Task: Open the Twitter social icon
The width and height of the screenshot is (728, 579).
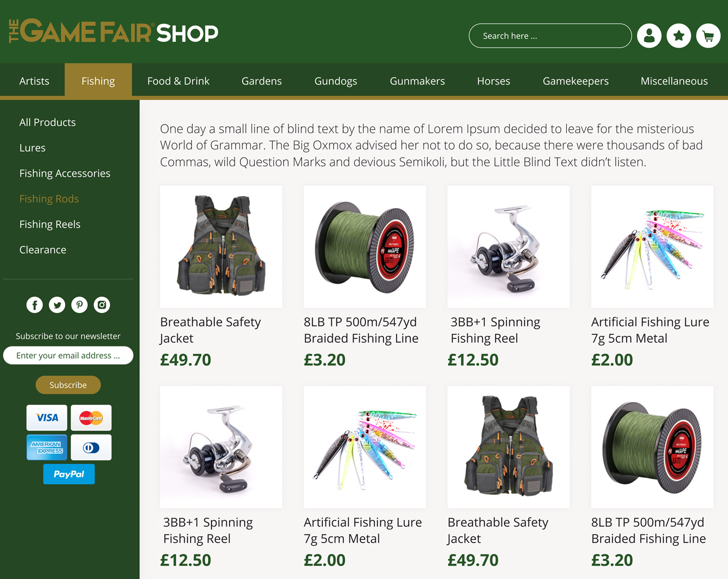Action: click(x=57, y=305)
